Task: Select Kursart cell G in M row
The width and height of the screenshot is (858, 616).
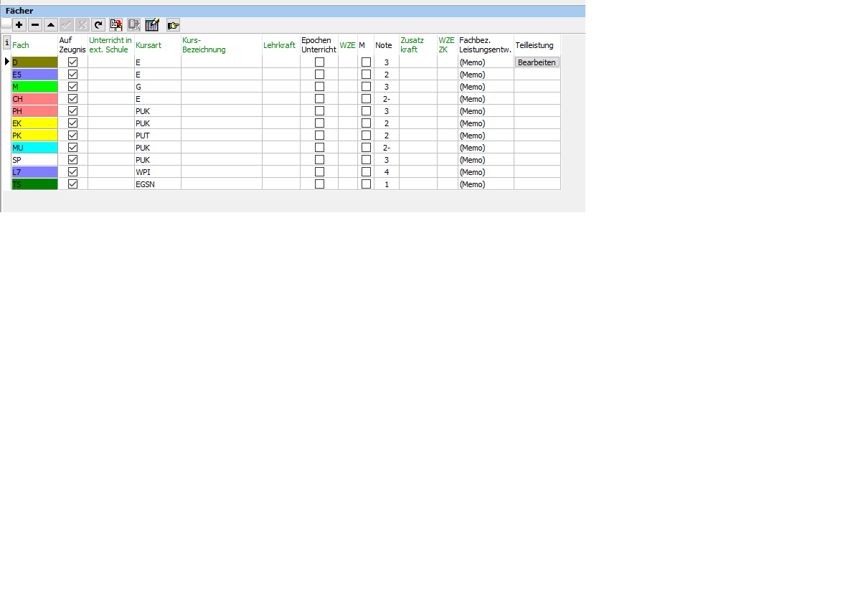Action: 158,87
